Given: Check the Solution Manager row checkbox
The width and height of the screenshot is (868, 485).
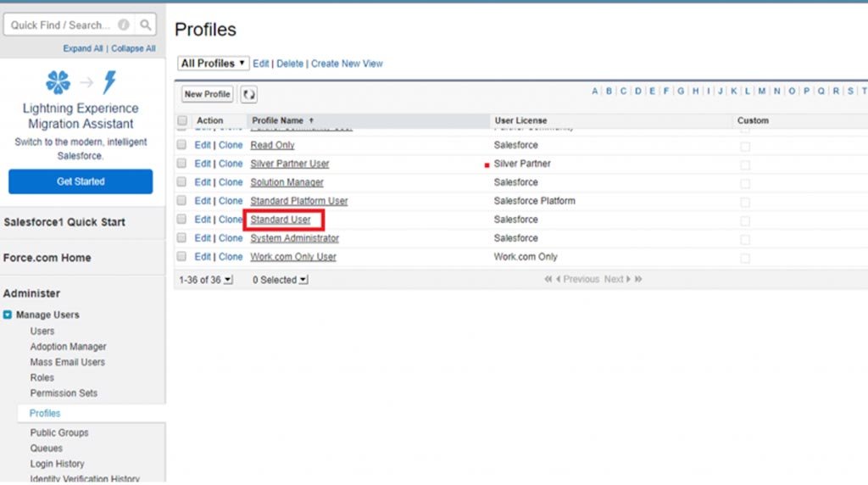Looking at the screenshot, I should tap(181, 181).
